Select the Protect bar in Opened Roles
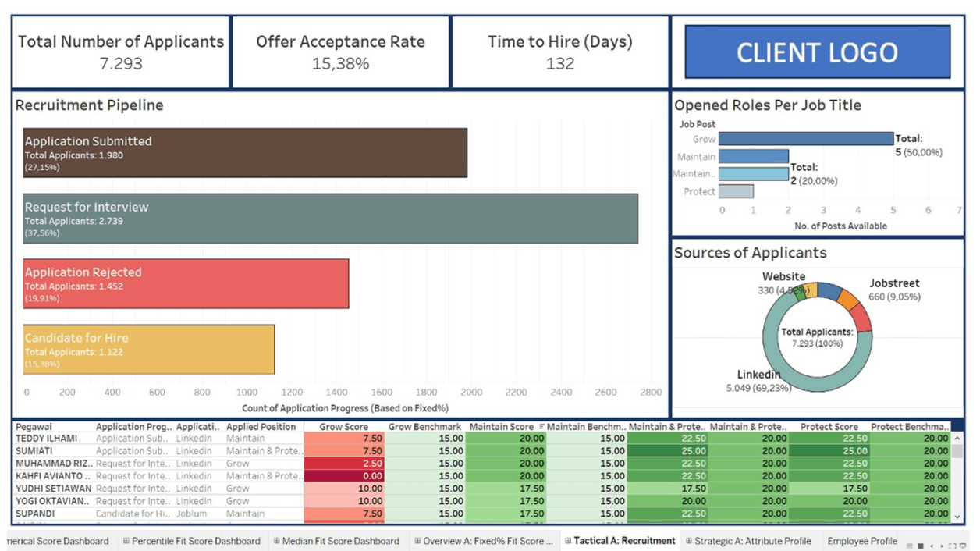 pyautogui.click(x=736, y=191)
